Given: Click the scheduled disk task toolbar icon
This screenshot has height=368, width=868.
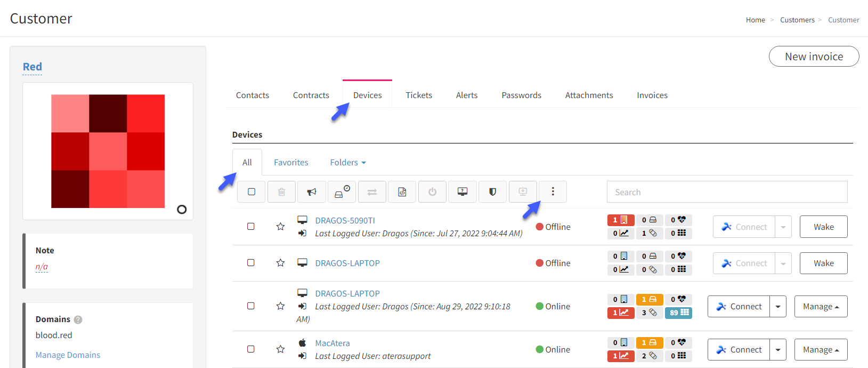Looking at the screenshot, I should 342,192.
